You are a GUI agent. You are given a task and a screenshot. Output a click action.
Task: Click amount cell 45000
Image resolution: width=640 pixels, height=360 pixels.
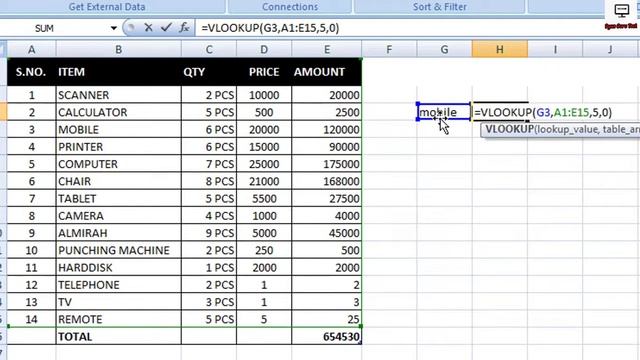[x=327, y=233]
